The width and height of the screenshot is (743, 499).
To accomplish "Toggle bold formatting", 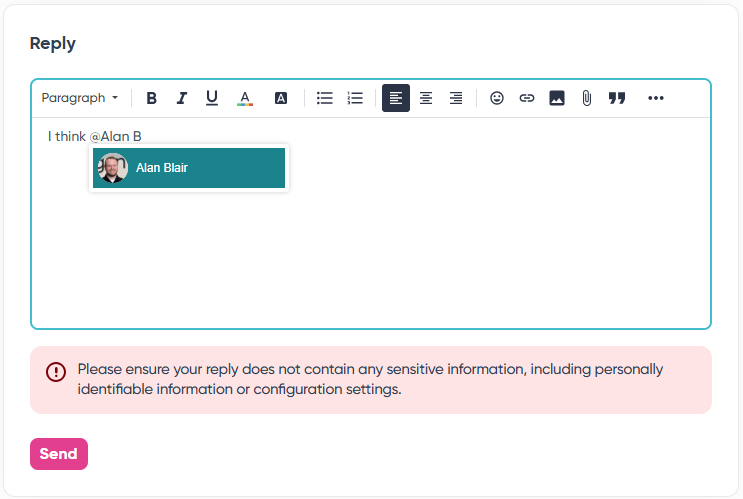I will [x=152, y=98].
